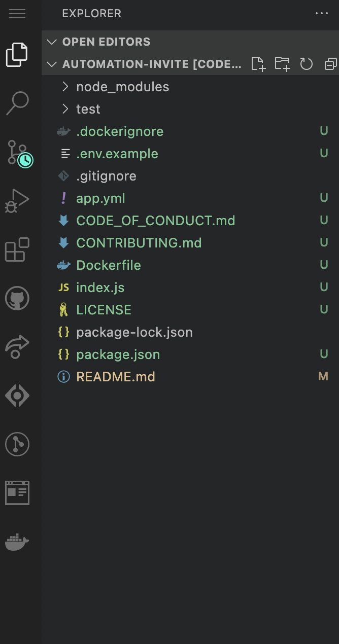Open the Docker view in activity bar

[x=17, y=542]
